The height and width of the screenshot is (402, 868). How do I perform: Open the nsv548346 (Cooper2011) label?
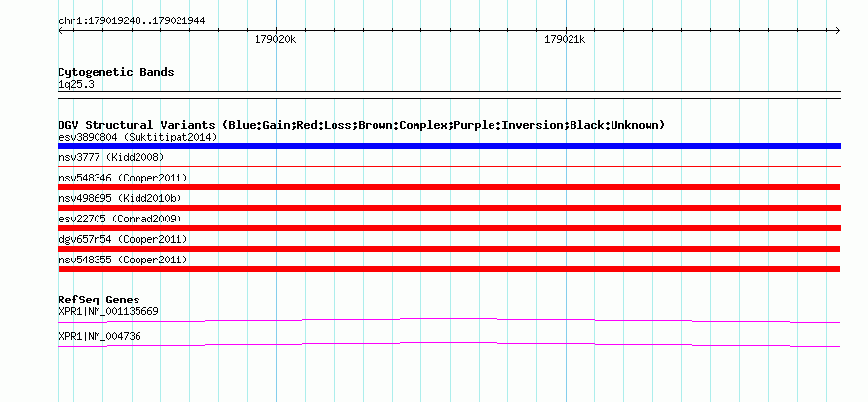[x=123, y=178]
